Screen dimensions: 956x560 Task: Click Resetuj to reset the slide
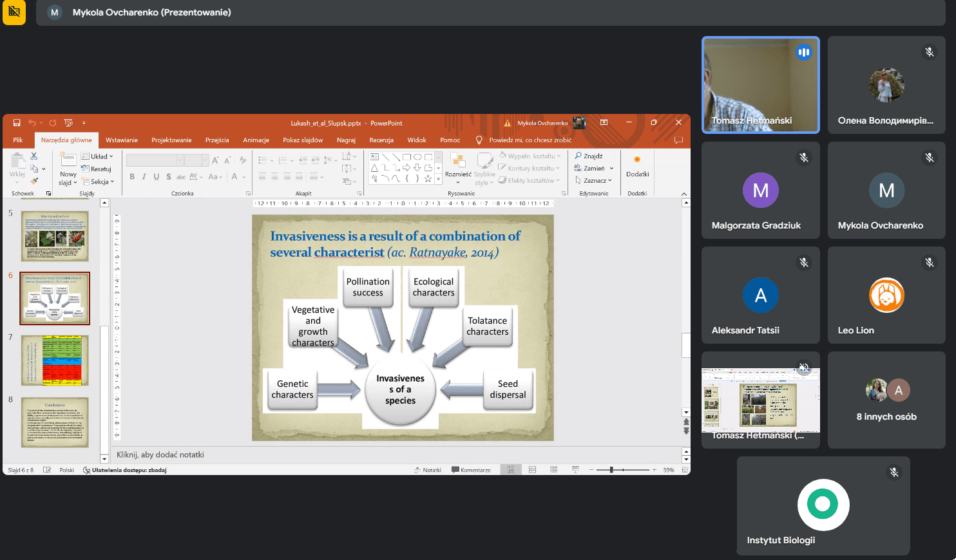coord(97,169)
